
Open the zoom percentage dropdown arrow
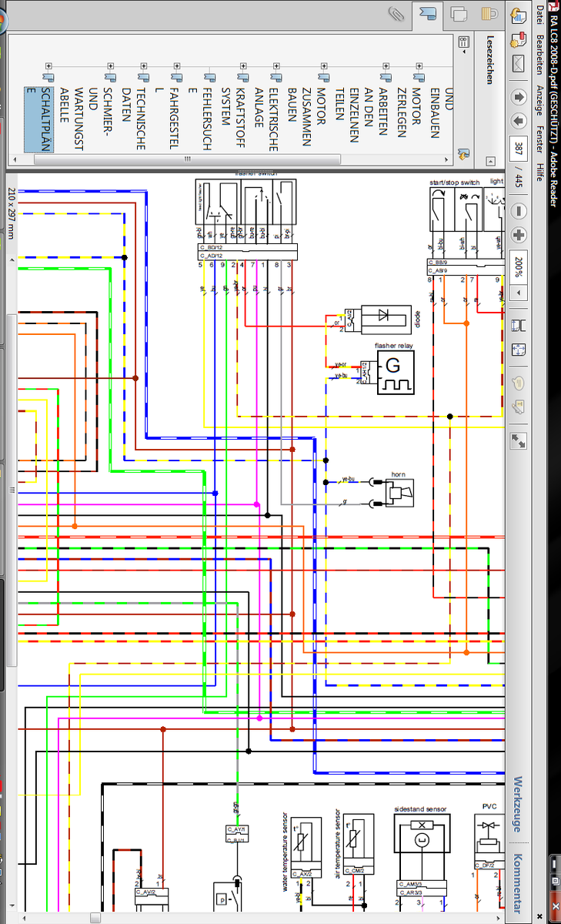point(518,293)
